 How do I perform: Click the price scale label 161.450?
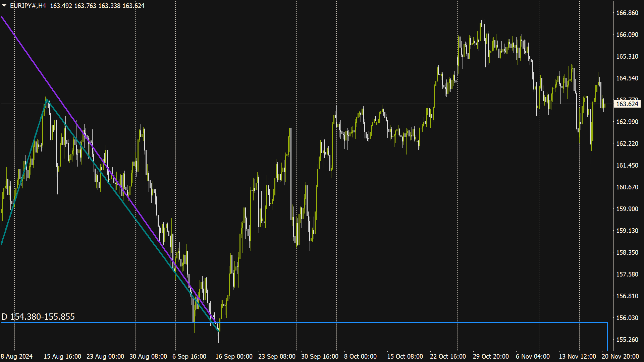(x=627, y=165)
